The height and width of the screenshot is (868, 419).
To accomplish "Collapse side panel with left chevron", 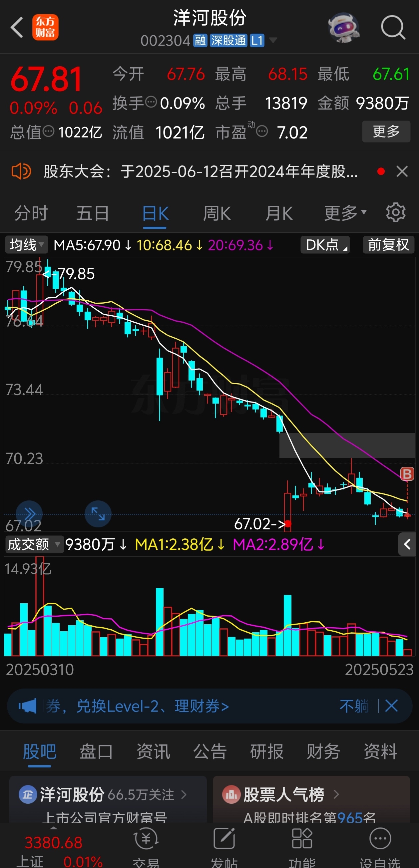I will coord(407,544).
